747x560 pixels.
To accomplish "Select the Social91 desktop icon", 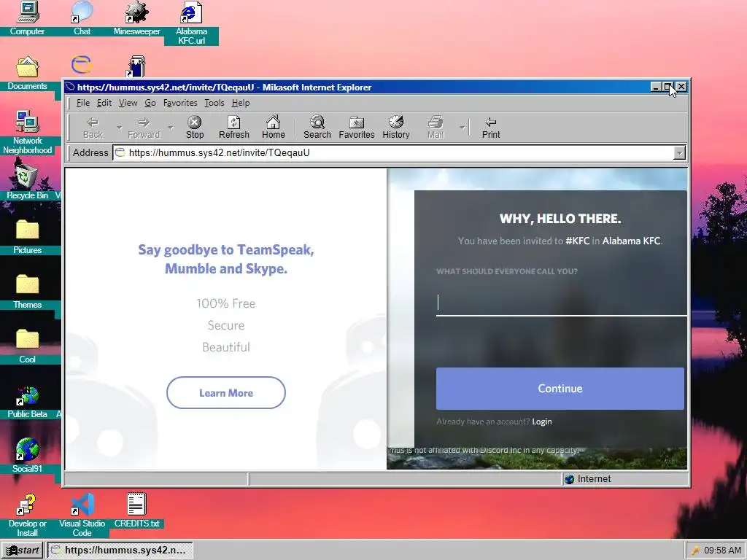I will point(27,456).
